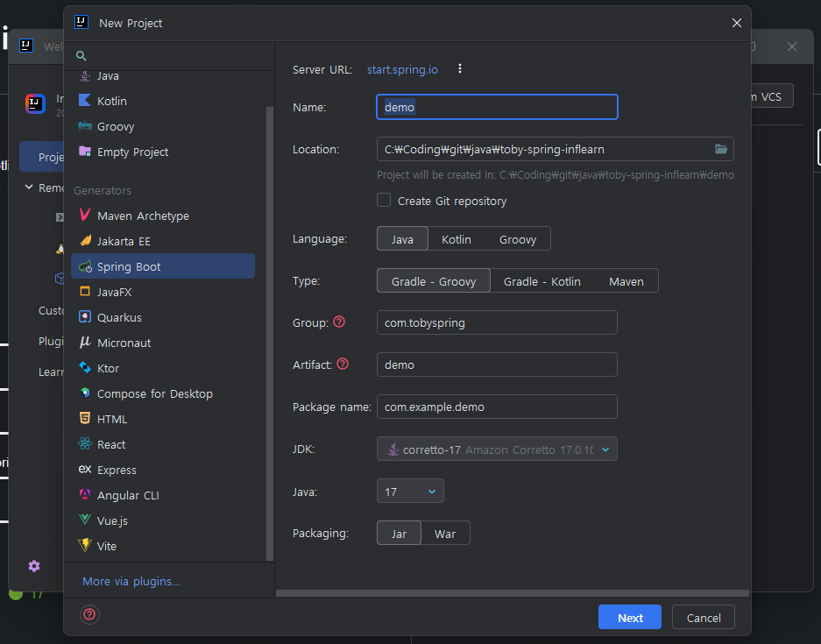Click the Kotlin logo icon in the list
Screen dimensions: 821x644
click(x=85, y=101)
